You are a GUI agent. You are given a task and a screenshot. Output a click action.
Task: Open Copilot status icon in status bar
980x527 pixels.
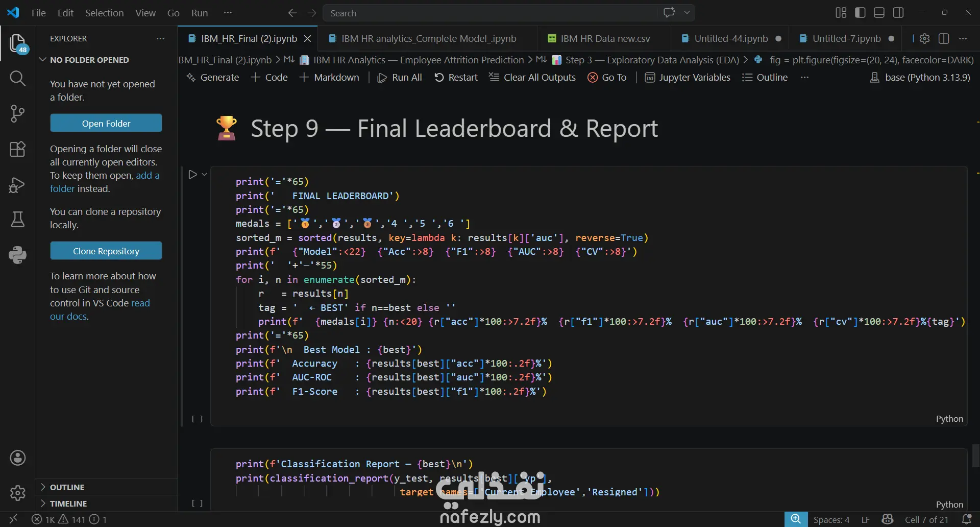point(888,519)
